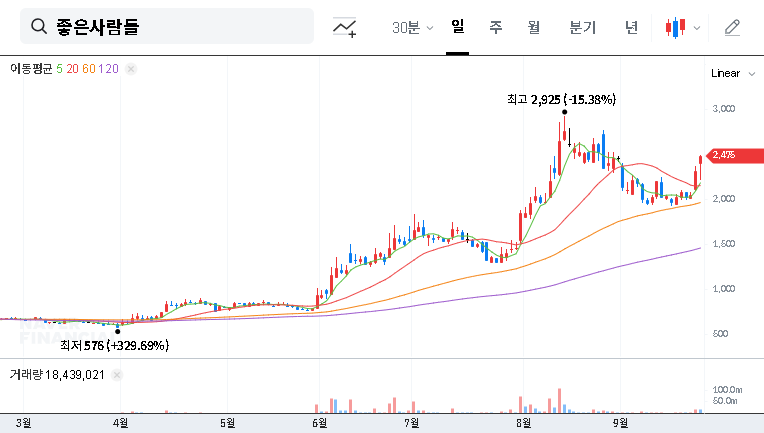This screenshot has width=764, height=433.
Task: Click the 3,000 price axis label
Action: (x=724, y=109)
